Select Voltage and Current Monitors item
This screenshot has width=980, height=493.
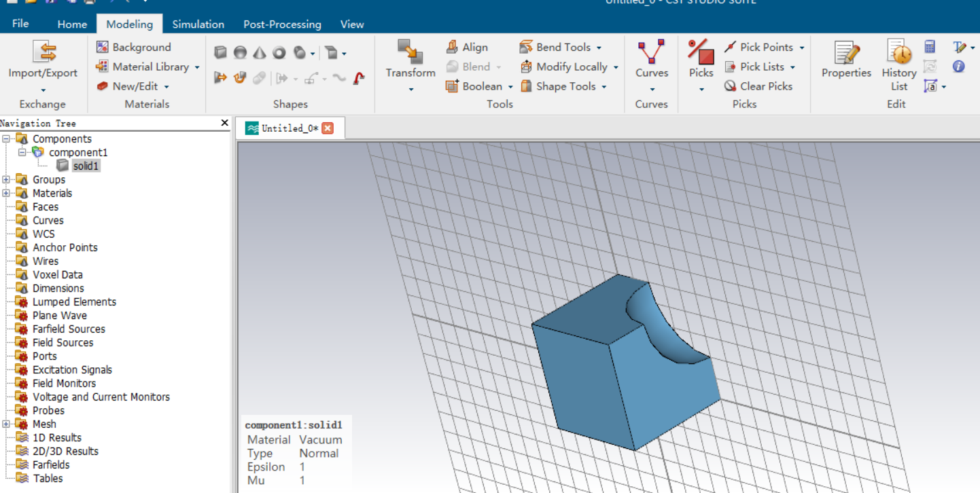[x=101, y=397]
